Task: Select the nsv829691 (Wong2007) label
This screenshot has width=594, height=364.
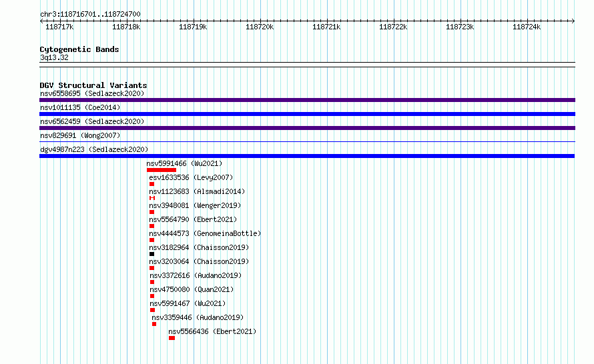Action: click(x=80, y=135)
